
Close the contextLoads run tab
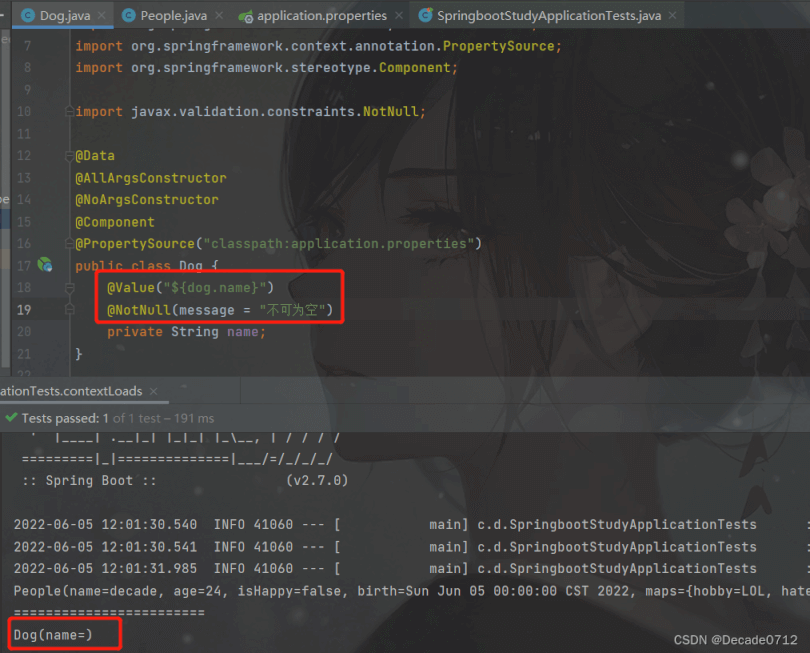[154, 391]
